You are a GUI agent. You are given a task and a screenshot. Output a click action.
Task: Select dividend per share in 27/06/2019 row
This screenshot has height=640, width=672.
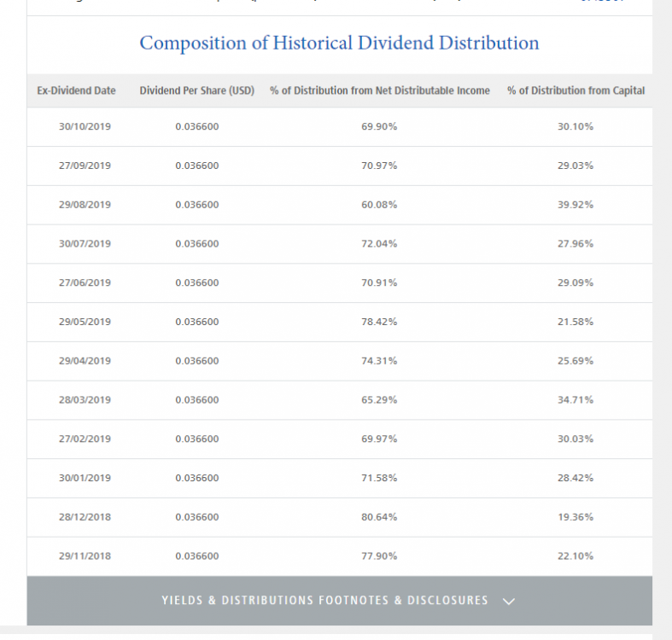(x=197, y=282)
